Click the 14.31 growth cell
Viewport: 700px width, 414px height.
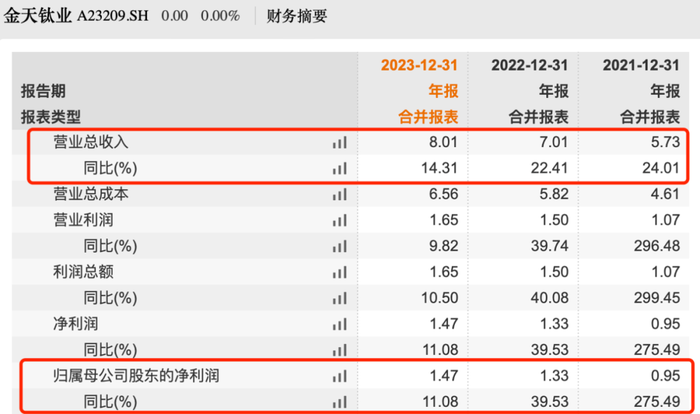[x=439, y=168]
